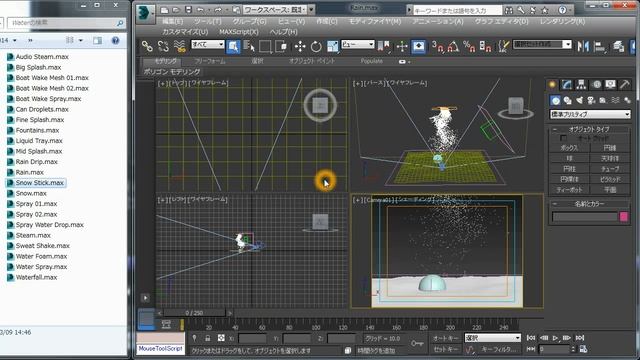This screenshot has height=360, width=640.
Task: Click the pink object color swatch
Action: 623,217
